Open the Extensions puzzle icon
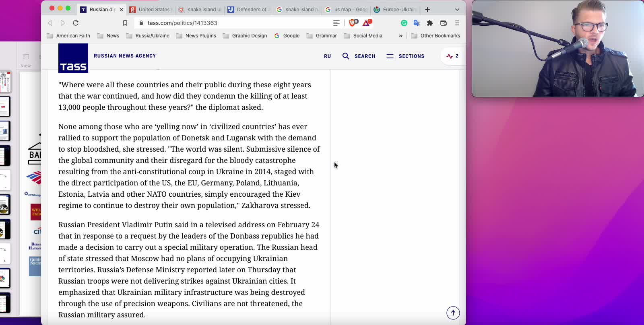 (x=430, y=23)
